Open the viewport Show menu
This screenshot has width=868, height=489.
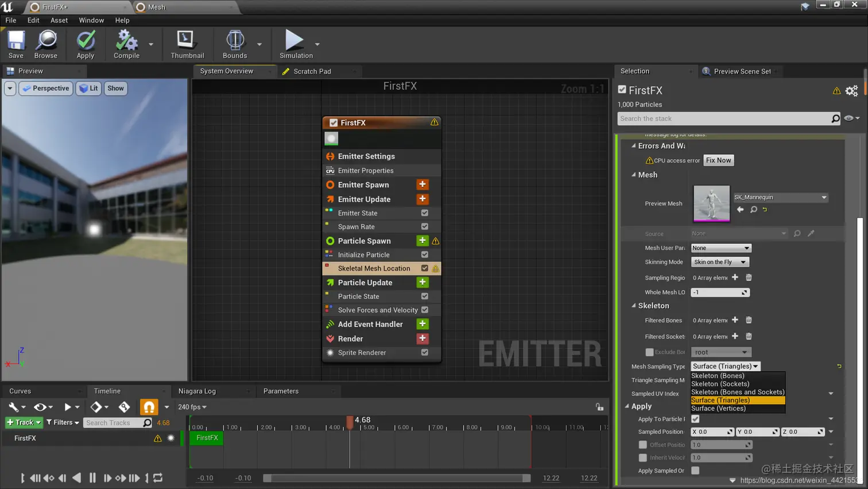click(x=115, y=88)
